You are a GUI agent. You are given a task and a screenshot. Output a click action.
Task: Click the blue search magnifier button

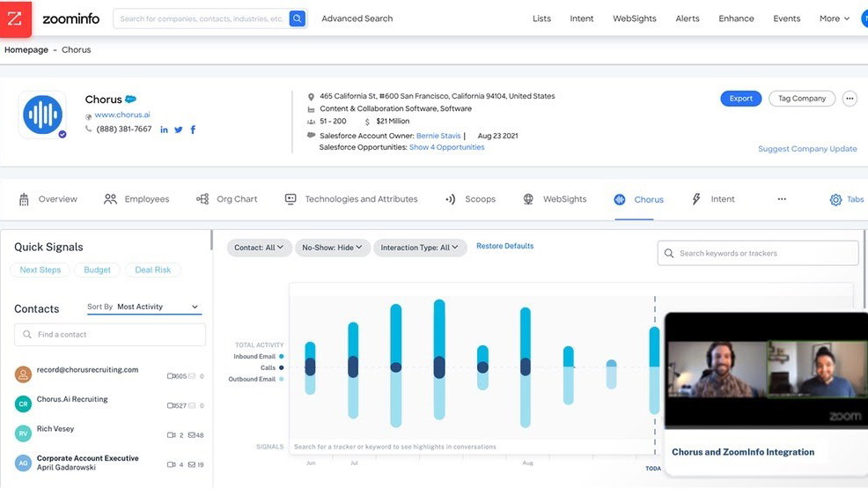pyautogui.click(x=298, y=19)
